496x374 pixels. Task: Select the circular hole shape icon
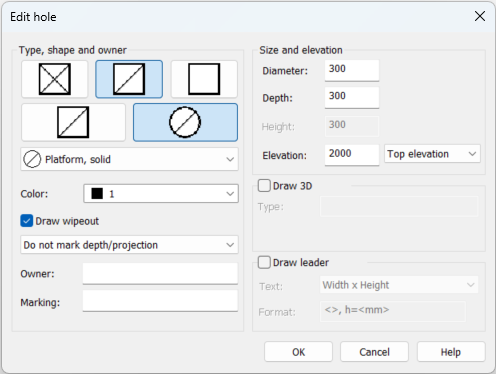point(185,122)
